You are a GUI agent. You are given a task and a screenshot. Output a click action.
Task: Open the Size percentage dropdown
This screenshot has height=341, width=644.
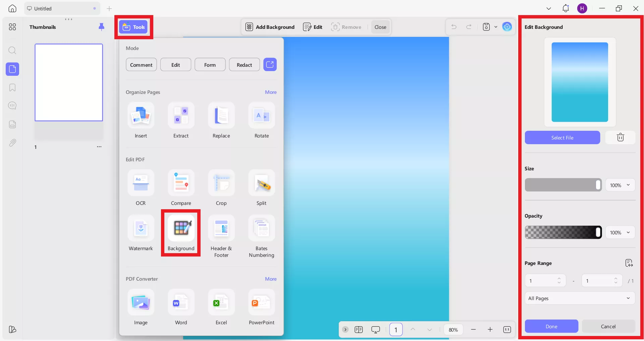coord(620,185)
